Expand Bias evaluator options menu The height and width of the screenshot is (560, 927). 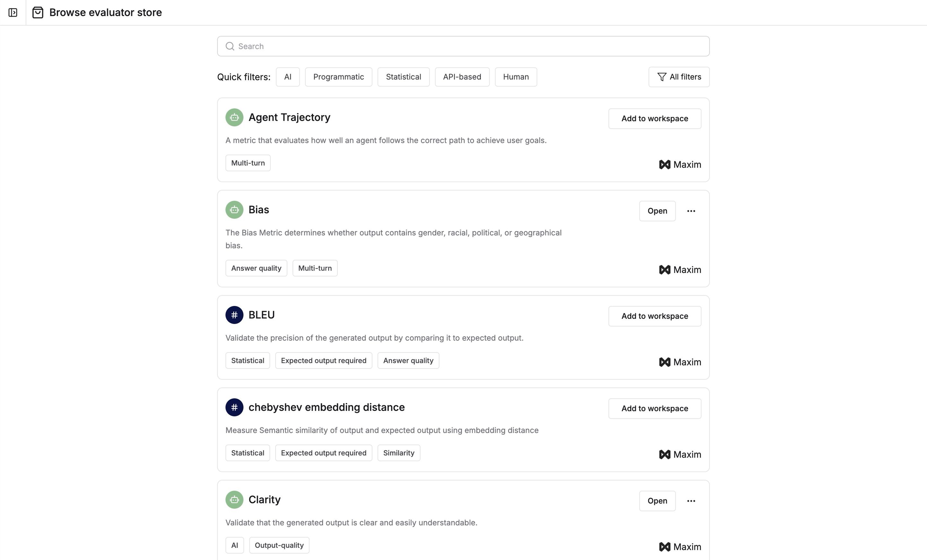(x=691, y=210)
